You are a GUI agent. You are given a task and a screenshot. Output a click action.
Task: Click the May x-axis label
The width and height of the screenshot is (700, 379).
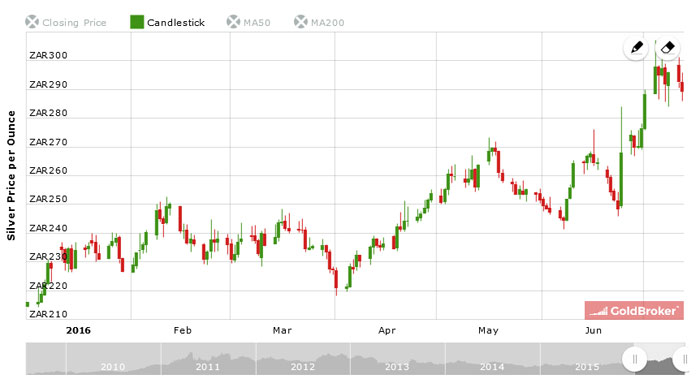pyautogui.click(x=488, y=331)
